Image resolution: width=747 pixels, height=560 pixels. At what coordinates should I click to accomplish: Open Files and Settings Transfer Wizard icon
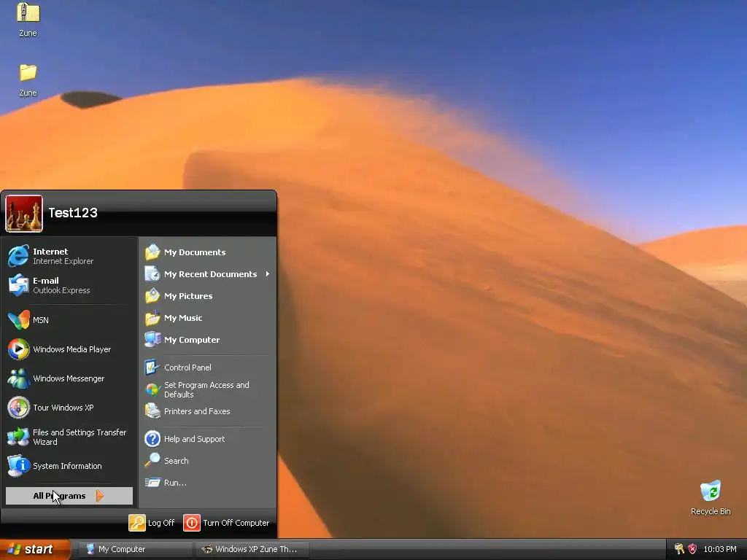point(18,437)
